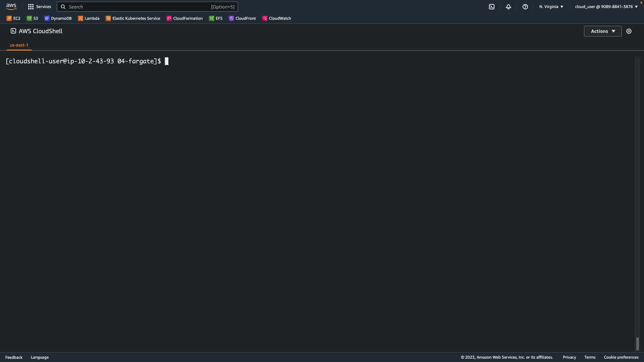Open Elastic Kubernetes Service shortcut
This screenshot has width=644, height=362.
133,18
